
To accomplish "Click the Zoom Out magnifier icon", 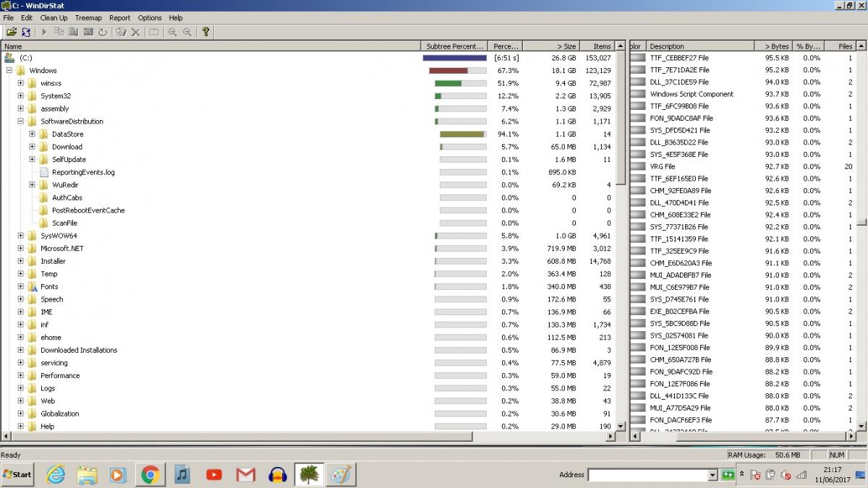I will 187,32.
